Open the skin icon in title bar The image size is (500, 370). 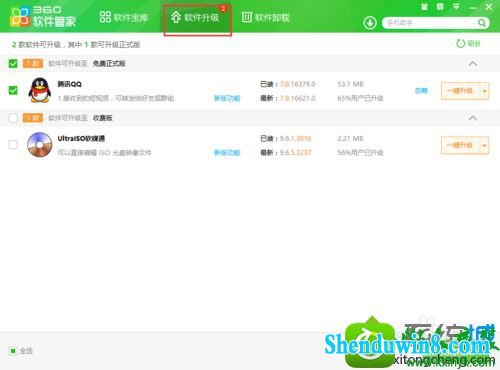tap(440, 7)
